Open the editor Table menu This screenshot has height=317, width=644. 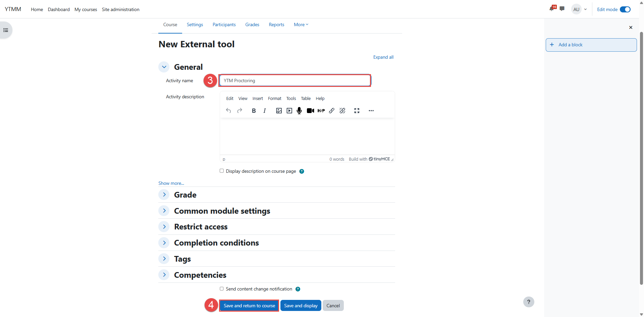(306, 99)
